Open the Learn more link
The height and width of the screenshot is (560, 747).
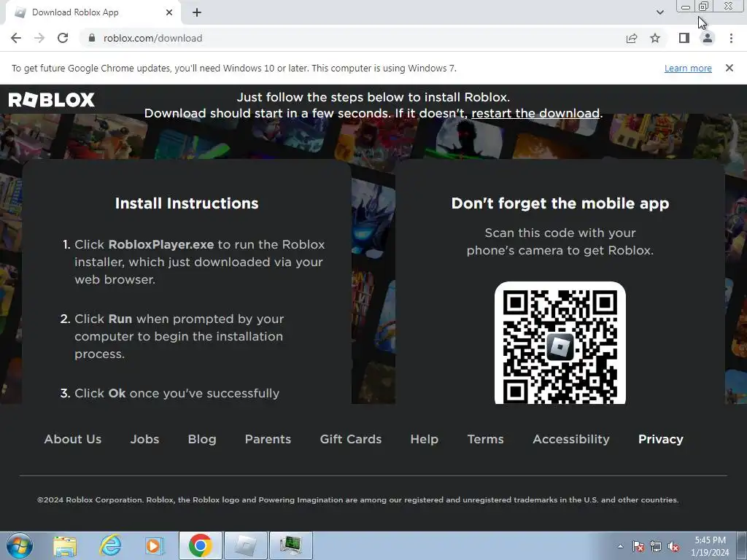pos(688,68)
